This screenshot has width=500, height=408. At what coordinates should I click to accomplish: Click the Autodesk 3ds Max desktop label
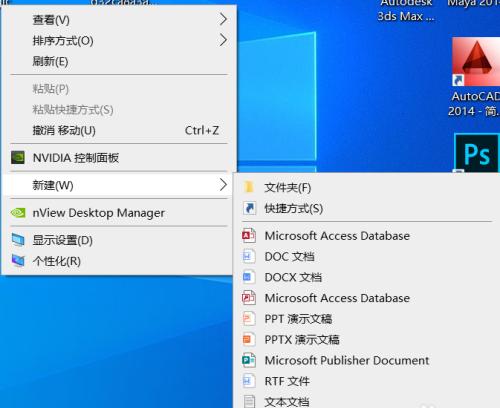click(x=406, y=10)
